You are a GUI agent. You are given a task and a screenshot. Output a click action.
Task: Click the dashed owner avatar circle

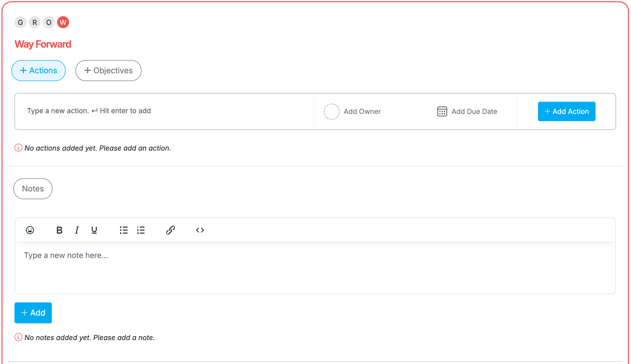pyautogui.click(x=331, y=111)
